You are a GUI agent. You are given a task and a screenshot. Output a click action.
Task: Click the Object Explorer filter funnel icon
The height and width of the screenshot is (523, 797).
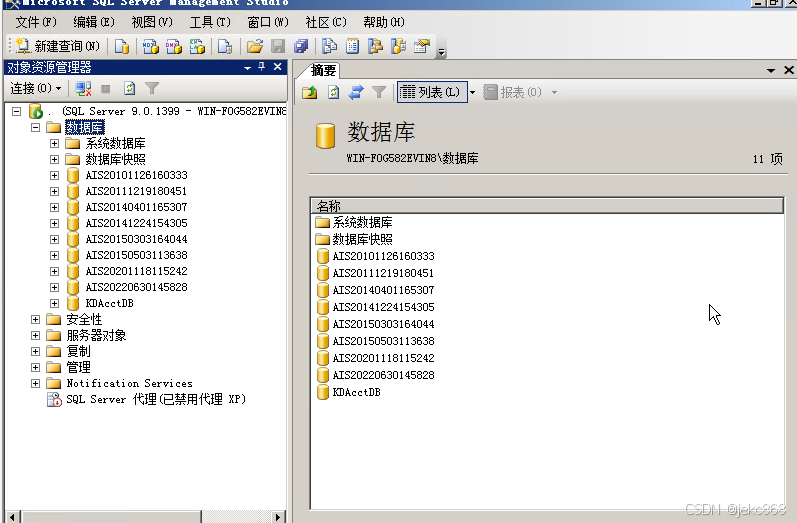pyautogui.click(x=152, y=88)
